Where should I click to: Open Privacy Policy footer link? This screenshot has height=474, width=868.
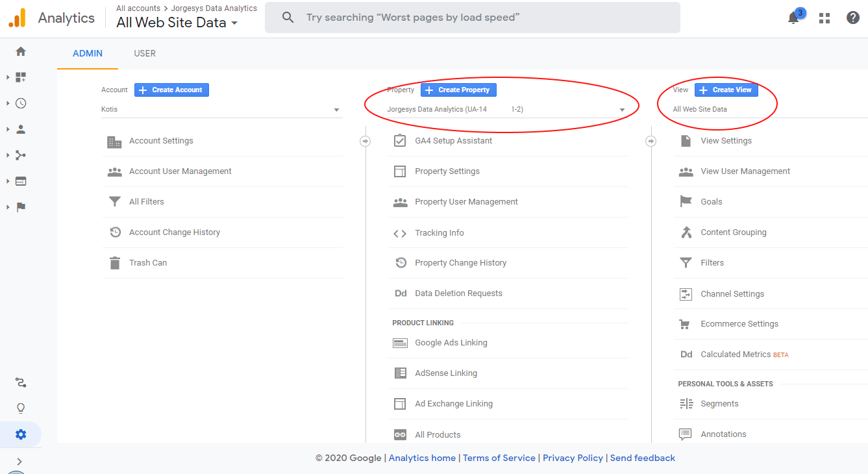pyautogui.click(x=573, y=458)
